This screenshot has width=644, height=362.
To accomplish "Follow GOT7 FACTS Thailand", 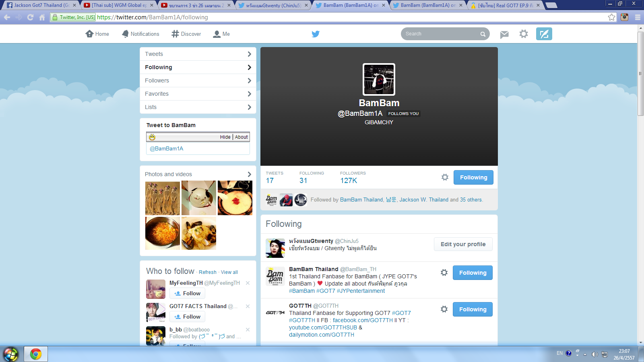I will [x=187, y=317].
